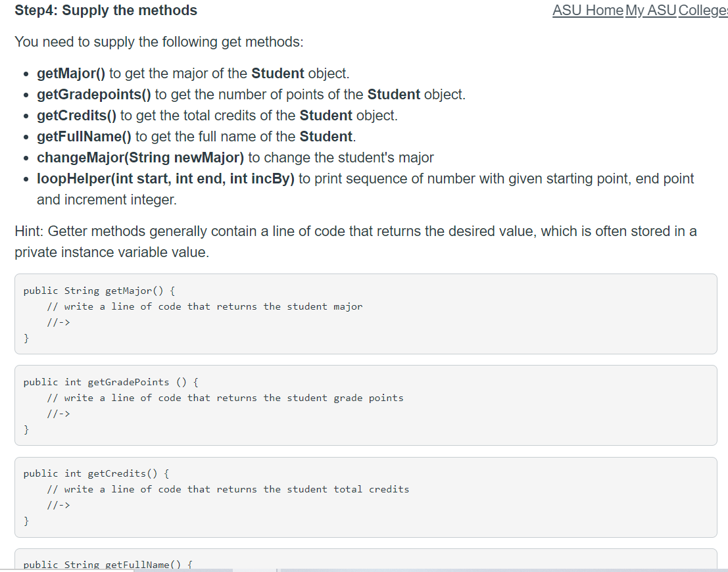Open the Colleges link in header
728x572 pixels.
pos(703,11)
